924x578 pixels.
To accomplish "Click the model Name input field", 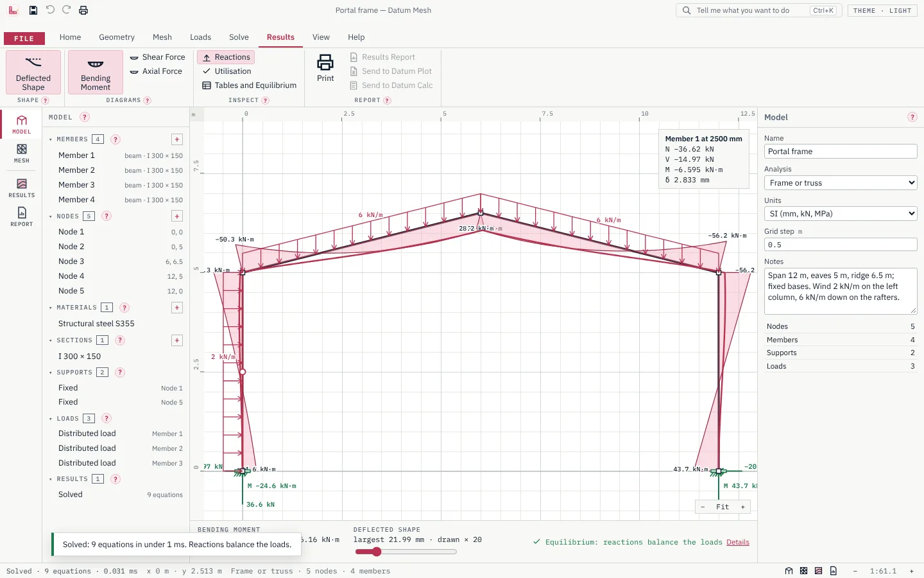I will pos(841,152).
